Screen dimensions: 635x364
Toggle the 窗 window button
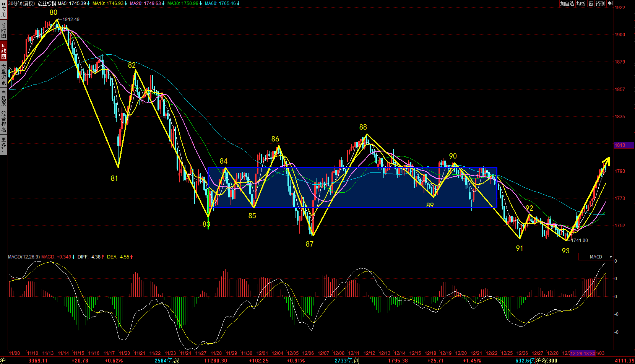[x=591, y=3]
